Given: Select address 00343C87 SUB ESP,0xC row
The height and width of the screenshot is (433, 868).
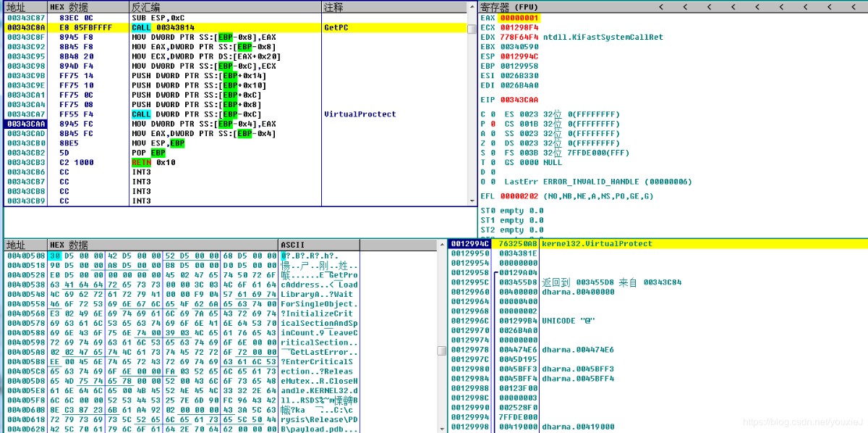Looking at the screenshot, I should pyautogui.click(x=235, y=17).
